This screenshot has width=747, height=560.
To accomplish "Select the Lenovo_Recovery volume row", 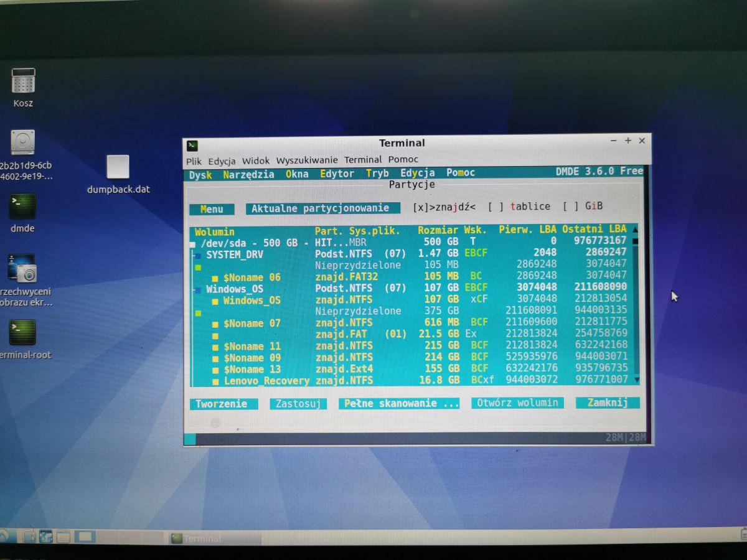I will click(411, 380).
